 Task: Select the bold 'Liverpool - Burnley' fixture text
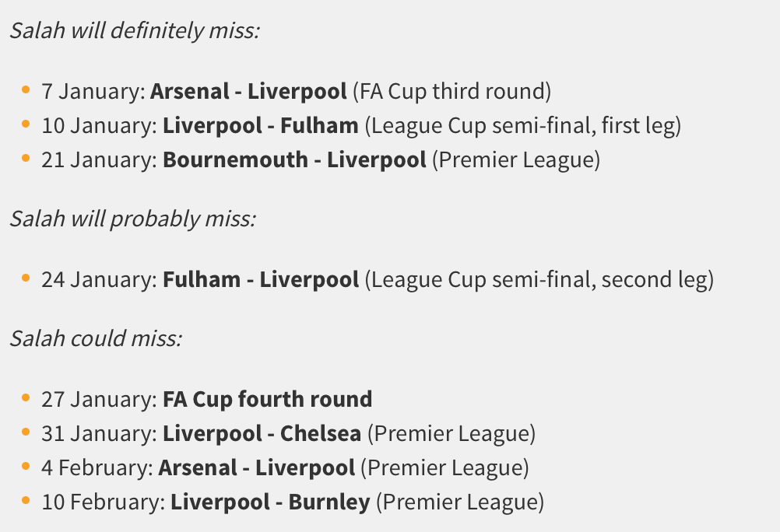(271, 502)
